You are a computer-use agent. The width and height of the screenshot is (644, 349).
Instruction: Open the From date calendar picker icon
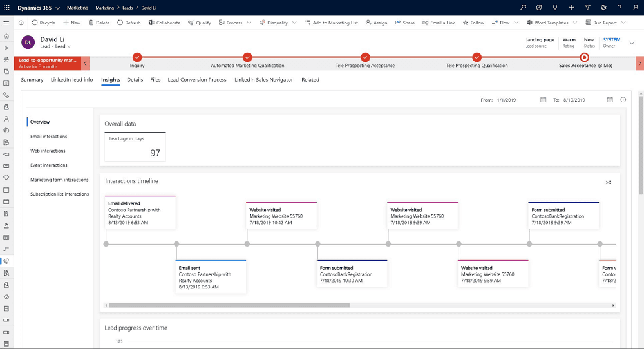tap(543, 100)
